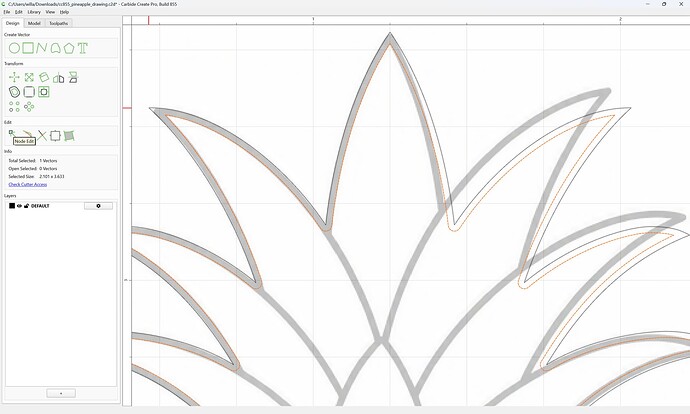Viewport: 690px width, 414px height.
Task: Open the Library menu
Action: point(34,12)
